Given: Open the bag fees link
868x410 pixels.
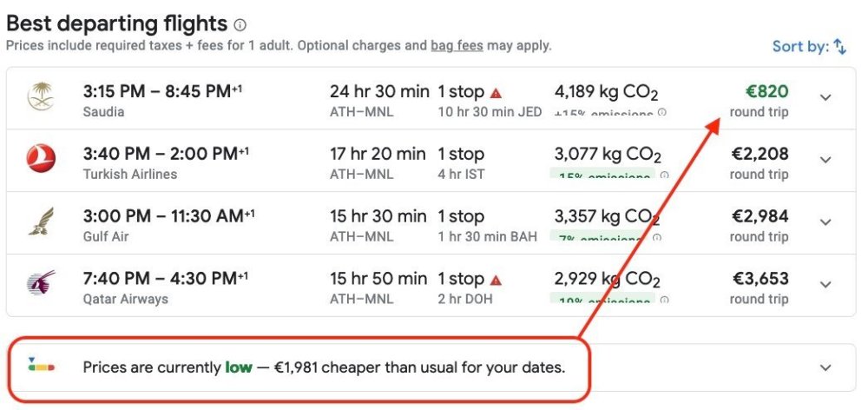Looking at the screenshot, I should click(457, 45).
